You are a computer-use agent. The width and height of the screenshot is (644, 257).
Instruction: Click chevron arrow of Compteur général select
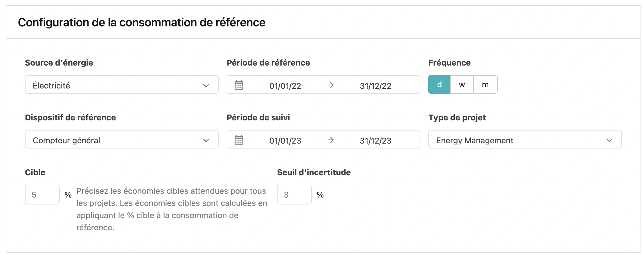[x=206, y=140]
